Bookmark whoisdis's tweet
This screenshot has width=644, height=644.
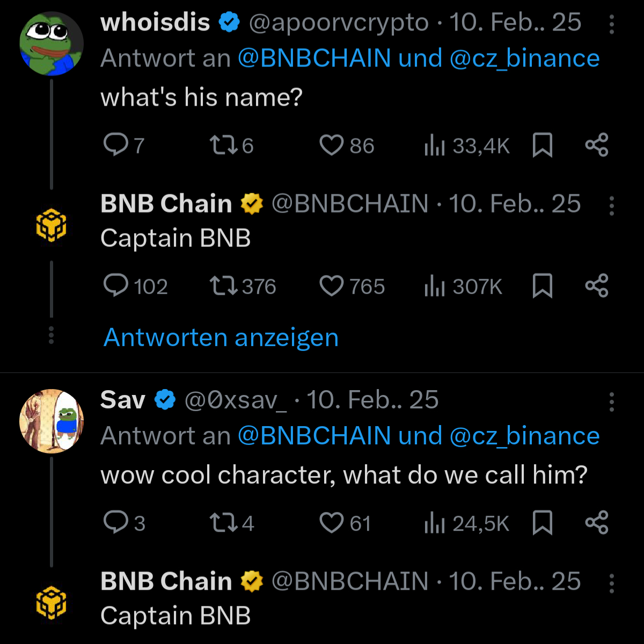tap(543, 145)
